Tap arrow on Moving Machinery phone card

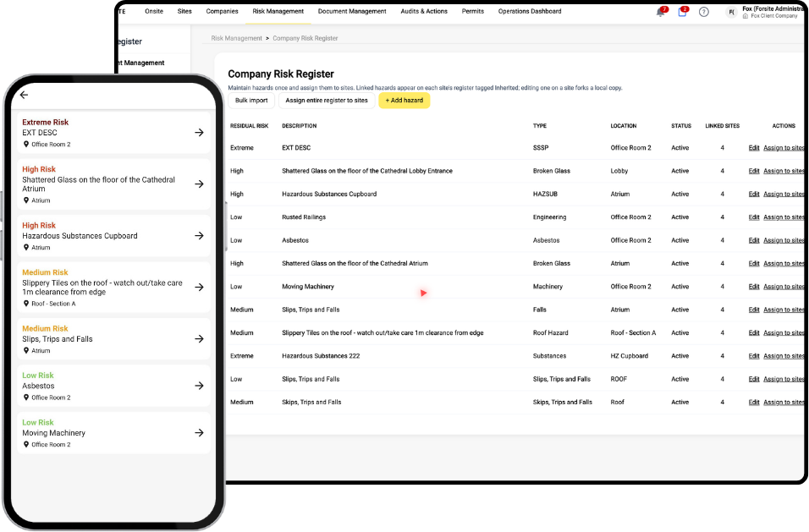pyautogui.click(x=199, y=432)
